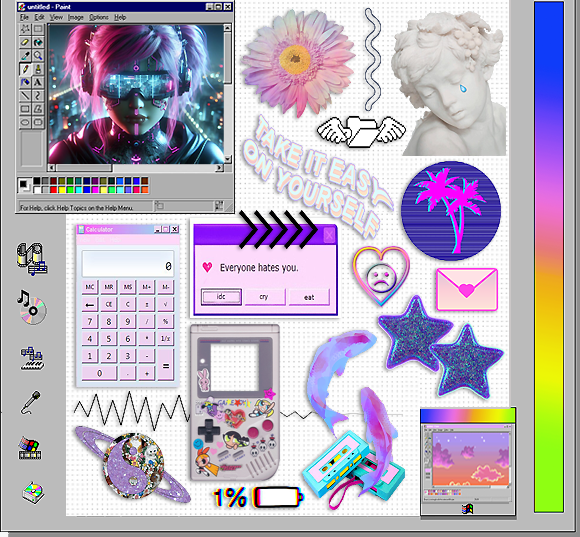This screenshot has width=580, height=537.
Task: Pick the red swatch in Paint palette
Action: [x=53, y=190]
